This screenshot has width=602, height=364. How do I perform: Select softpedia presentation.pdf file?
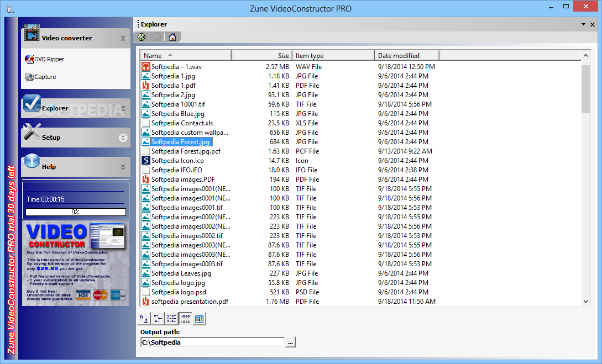pyautogui.click(x=190, y=302)
